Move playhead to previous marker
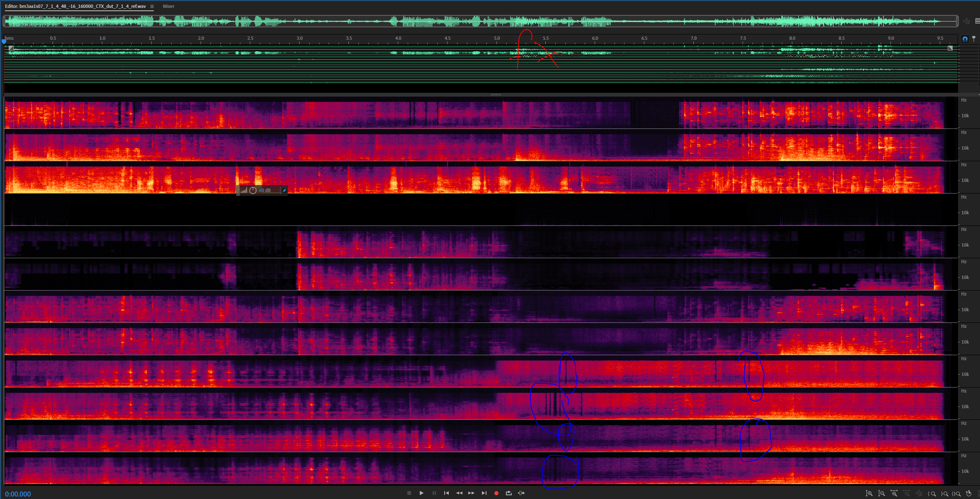Screen dimensions: 980x499 tap(446, 493)
